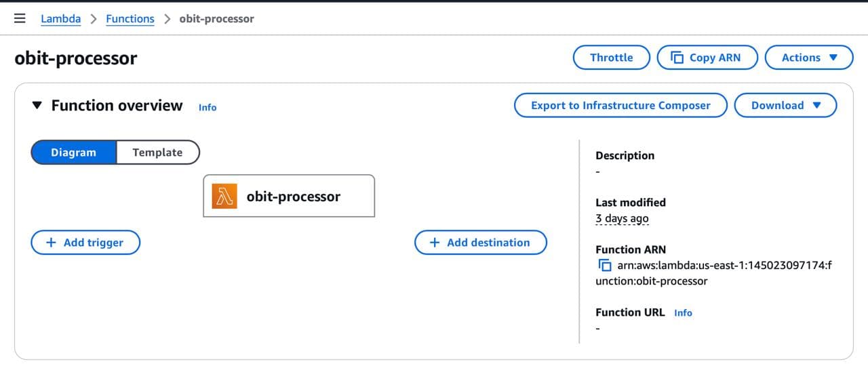Click the copy icon beside Function ARN

pos(605,266)
